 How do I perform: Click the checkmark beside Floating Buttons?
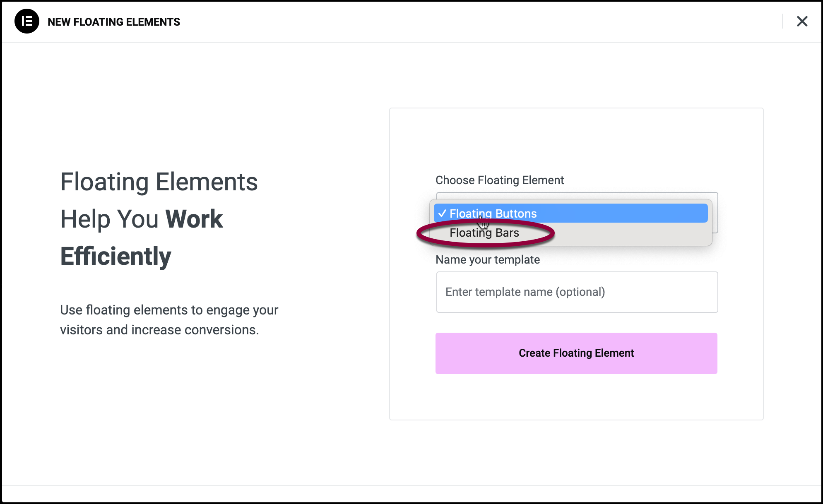click(x=442, y=214)
